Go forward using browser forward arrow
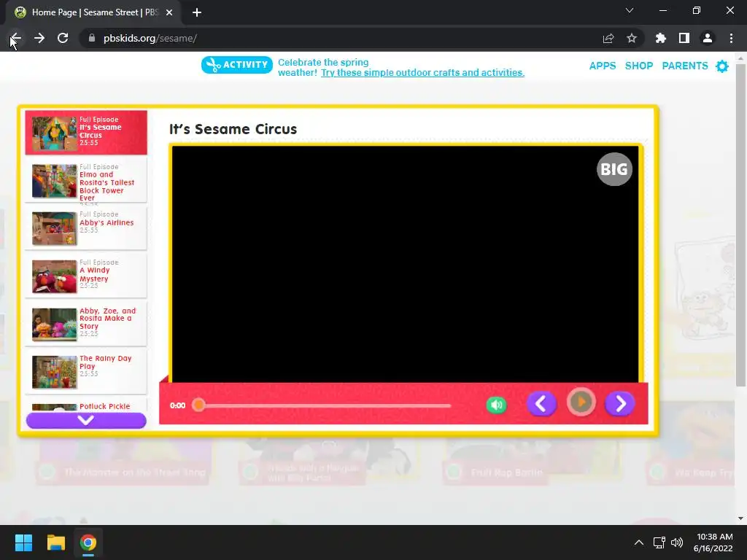Image resolution: width=747 pixels, height=560 pixels. pos(39,38)
